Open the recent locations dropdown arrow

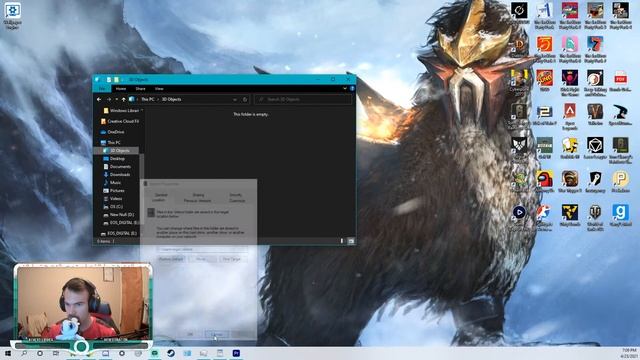116,99
